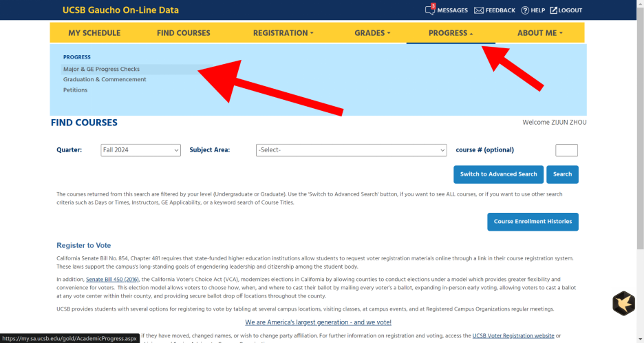
Task: Open Course Enrollment Histories
Action: click(x=533, y=222)
